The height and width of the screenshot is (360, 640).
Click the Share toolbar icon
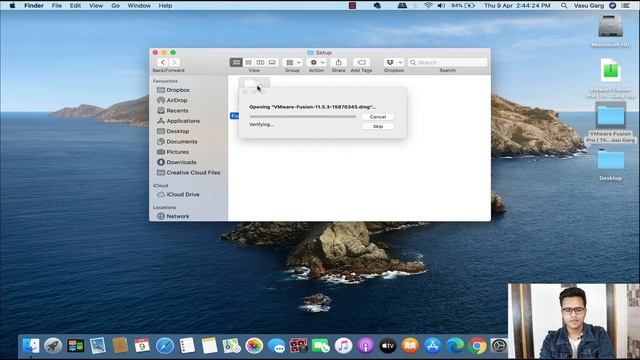[338, 62]
